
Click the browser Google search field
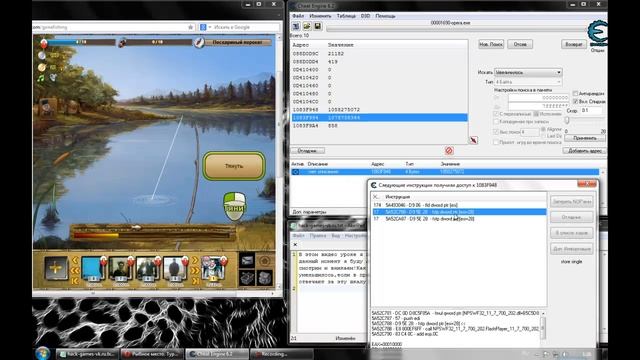click(246, 27)
